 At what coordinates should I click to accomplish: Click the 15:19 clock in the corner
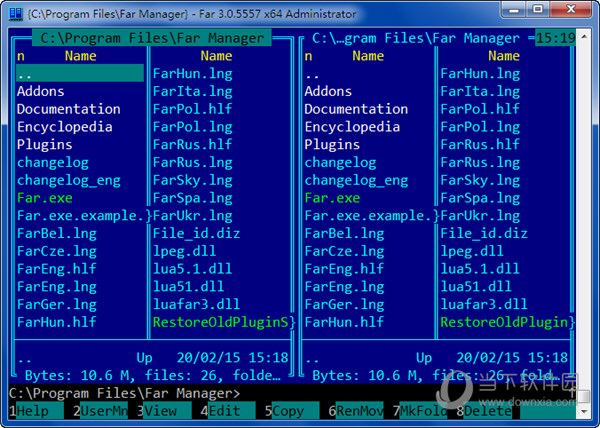[x=555, y=38]
